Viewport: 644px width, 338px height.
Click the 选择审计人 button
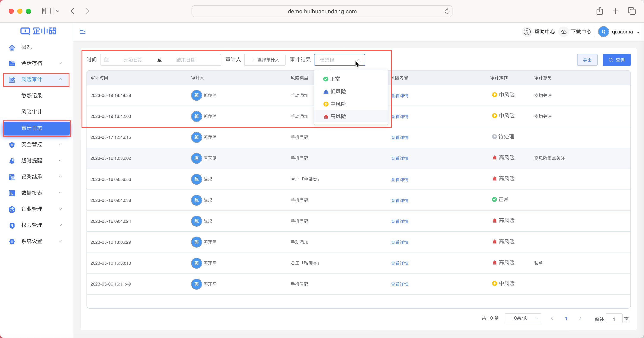265,60
